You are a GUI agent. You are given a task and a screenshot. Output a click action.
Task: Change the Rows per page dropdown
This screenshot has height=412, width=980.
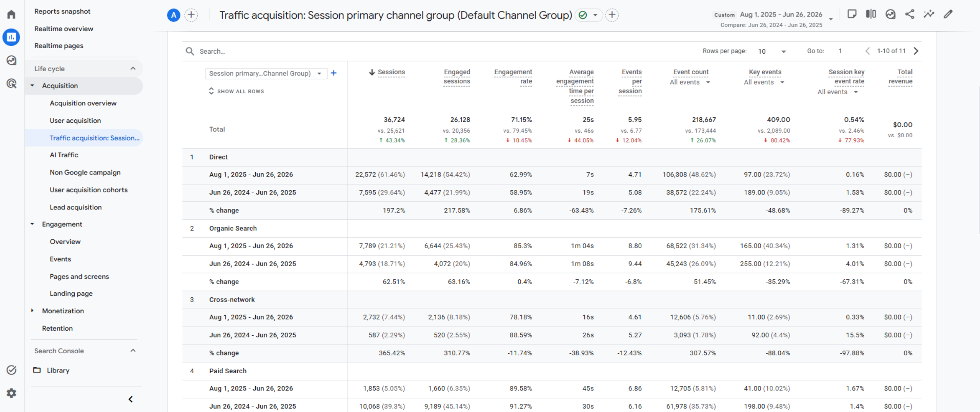772,51
